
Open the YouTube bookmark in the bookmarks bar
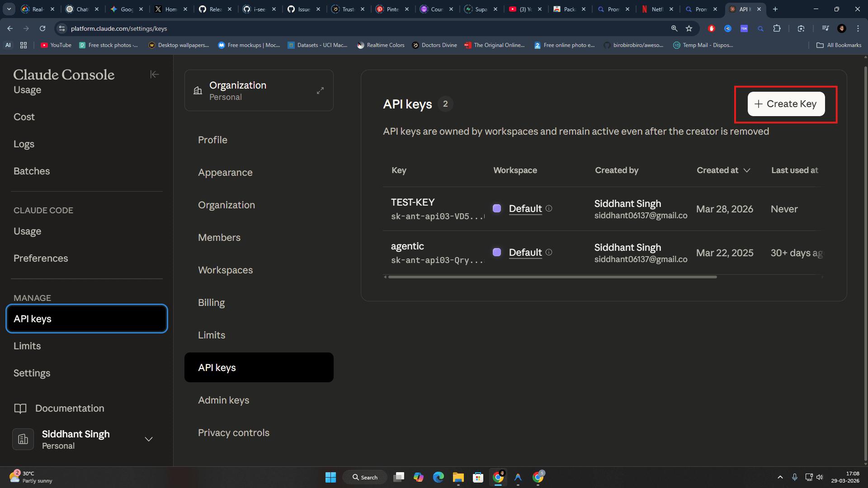[x=55, y=45]
